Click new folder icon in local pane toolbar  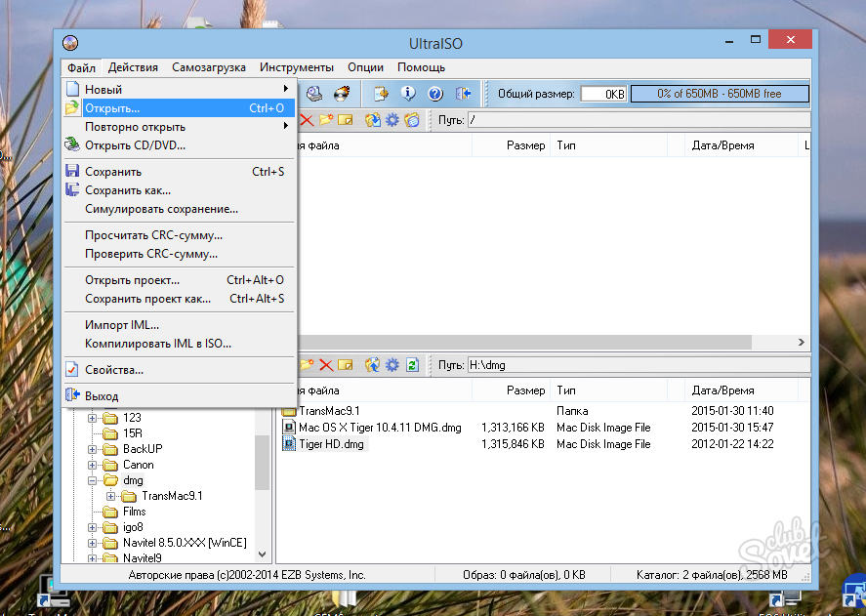pos(307,365)
